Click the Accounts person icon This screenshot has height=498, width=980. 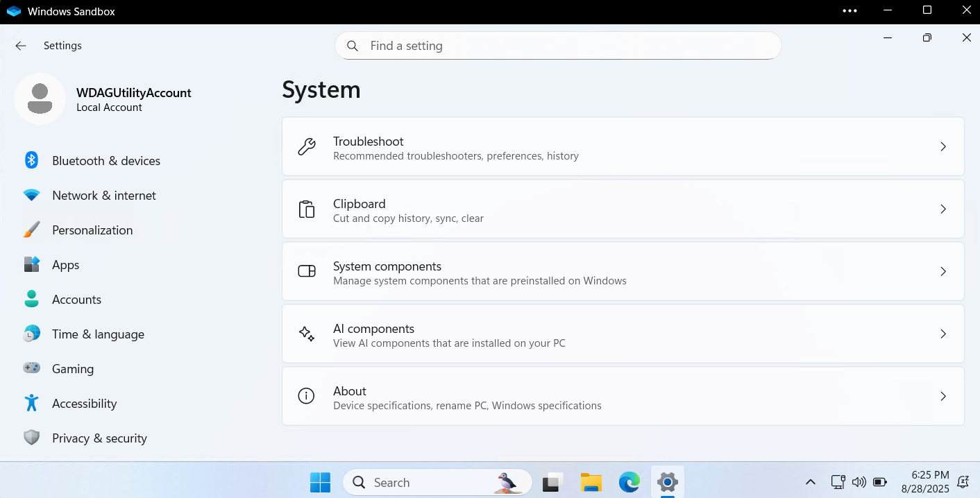[x=31, y=299]
